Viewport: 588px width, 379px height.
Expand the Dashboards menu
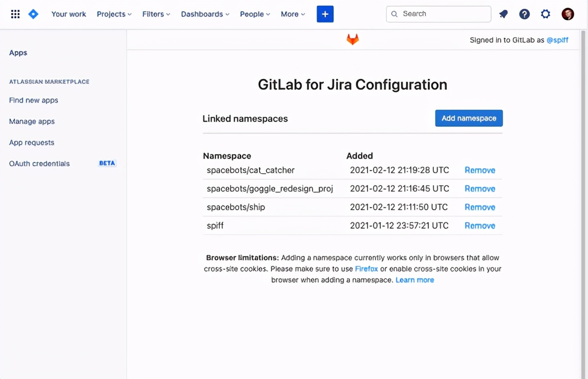(x=205, y=14)
